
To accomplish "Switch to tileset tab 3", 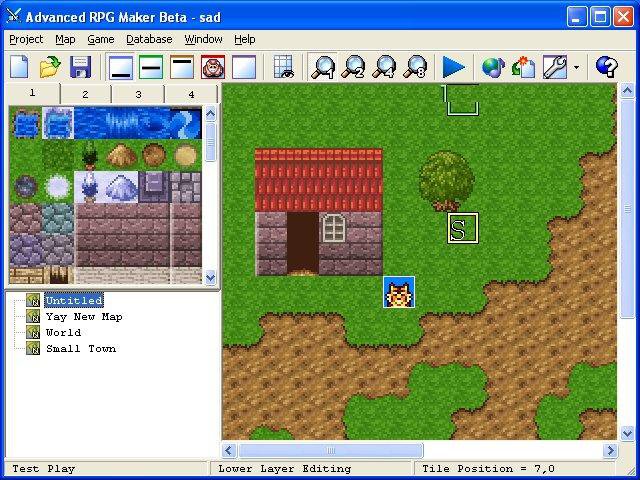I will (x=138, y=94).
